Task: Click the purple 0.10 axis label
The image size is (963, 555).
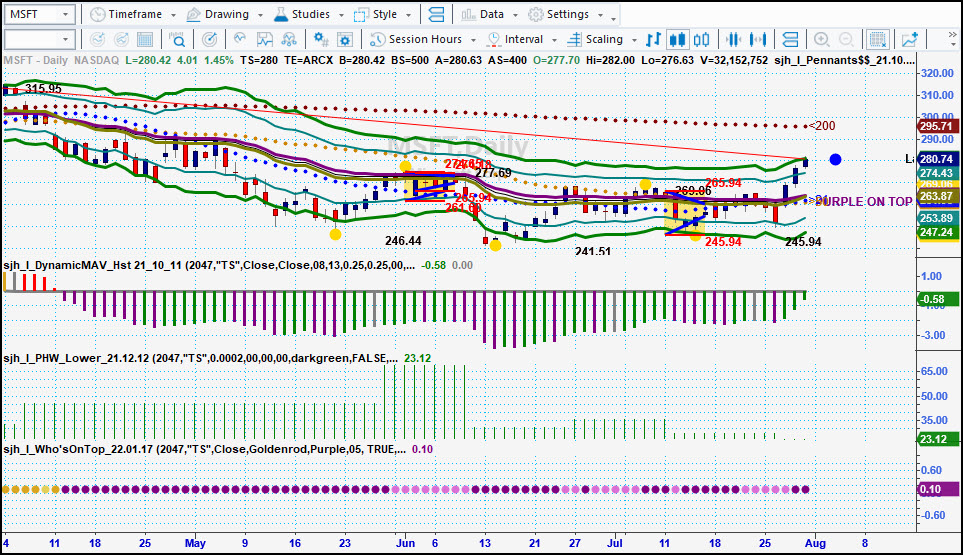Action: (937, 489)
